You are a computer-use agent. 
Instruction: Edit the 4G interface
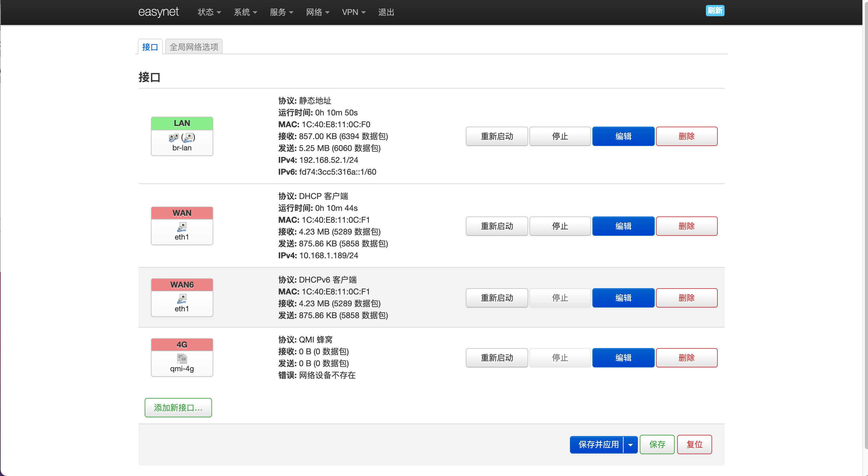click(623, 358)
